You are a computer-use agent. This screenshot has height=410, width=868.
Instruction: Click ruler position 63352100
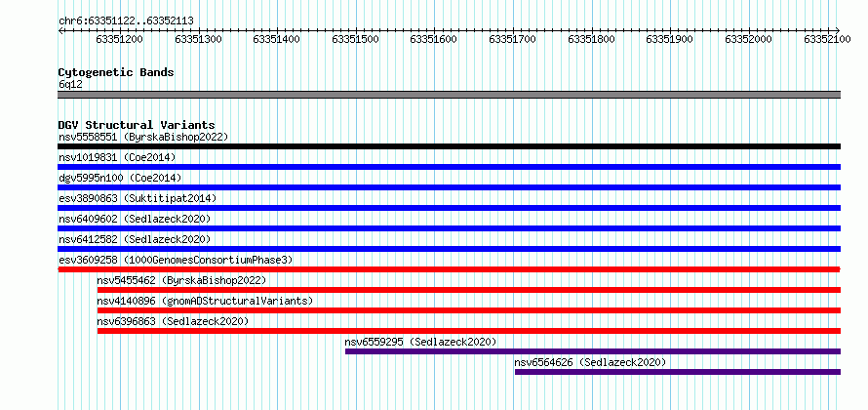pyautogui.click(x=827, y=40)
